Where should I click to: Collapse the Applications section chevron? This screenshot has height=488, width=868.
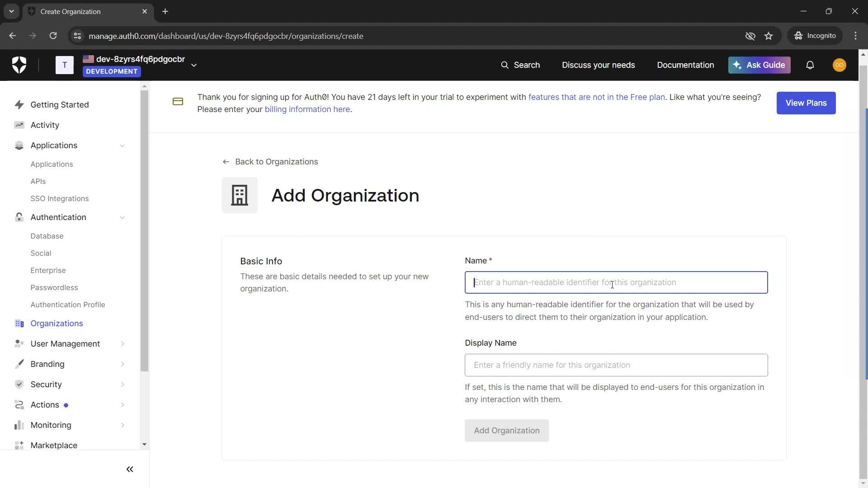tap(123, 145)
